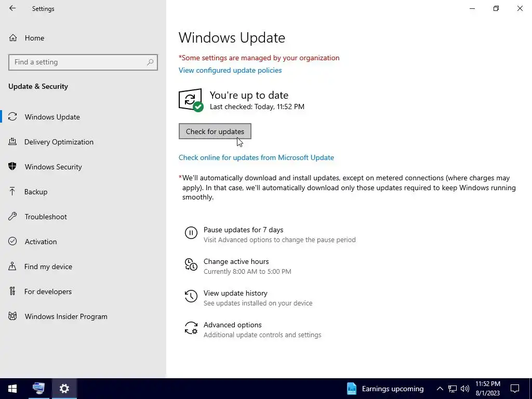This screenshot has width=532, height=399.
Task: Open Find my device settings
Action: point(83,267)
